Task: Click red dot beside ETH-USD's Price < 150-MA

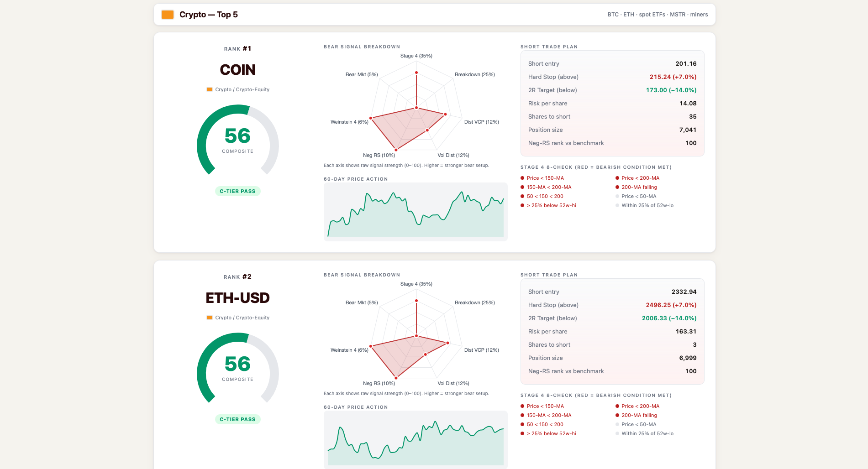Action: coord(522,406)
